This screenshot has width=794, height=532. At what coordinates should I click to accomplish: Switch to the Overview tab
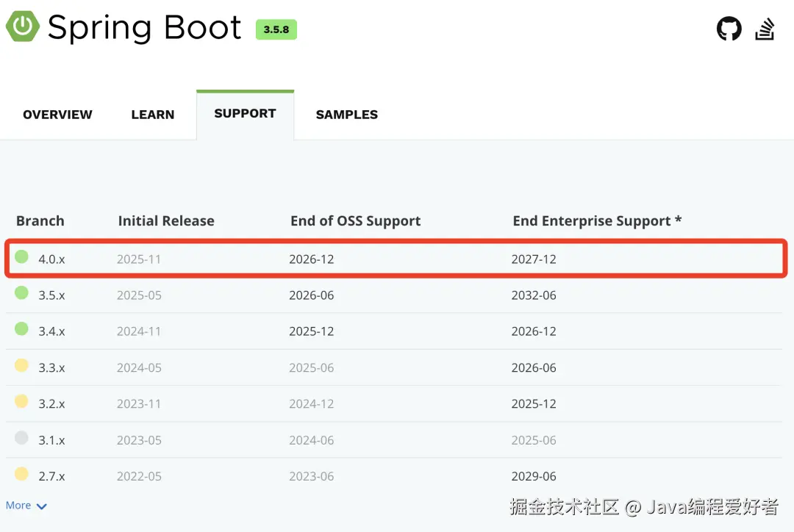(57, 115)
